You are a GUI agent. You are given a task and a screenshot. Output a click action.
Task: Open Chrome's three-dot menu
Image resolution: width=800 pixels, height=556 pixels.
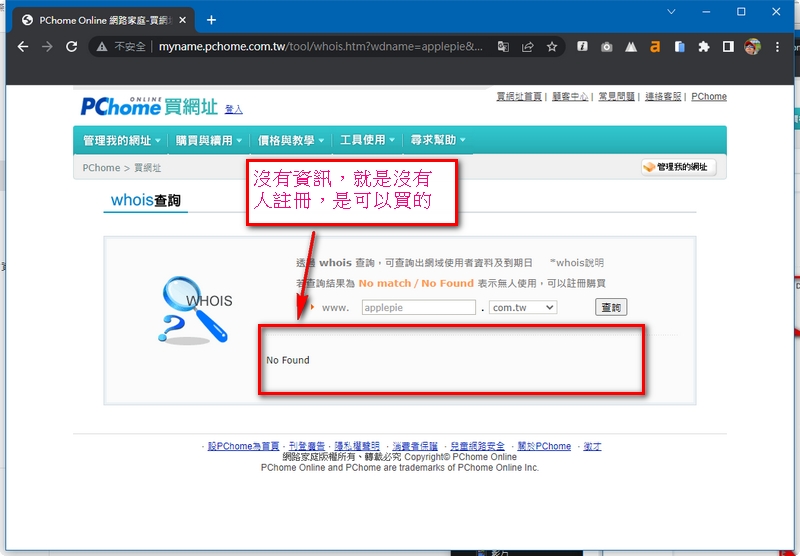click(x=778, y=47)
